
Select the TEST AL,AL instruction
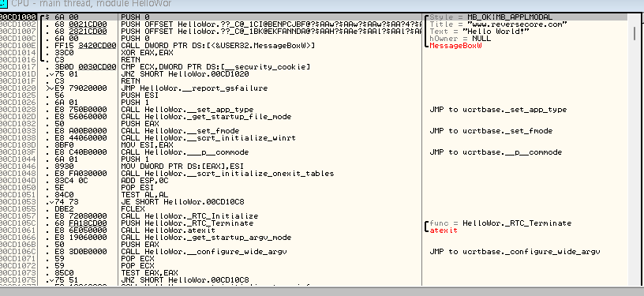tap(144, 195)
